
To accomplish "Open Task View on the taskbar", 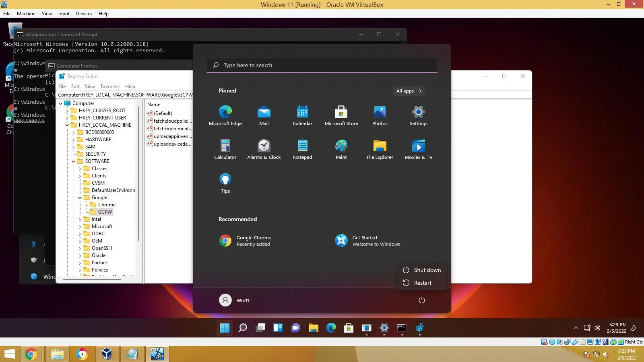I will [x=260, y=328].
